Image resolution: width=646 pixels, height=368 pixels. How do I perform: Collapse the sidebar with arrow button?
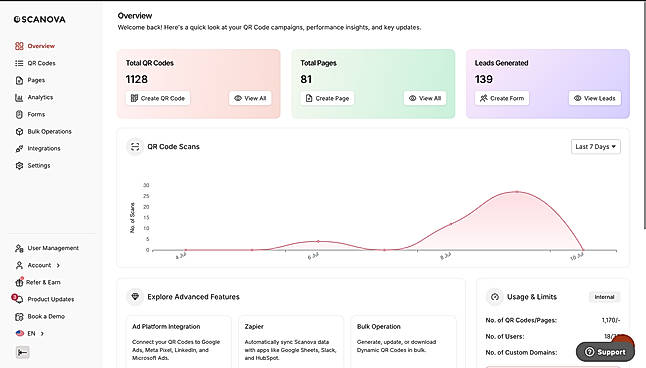tap(22, 352)
